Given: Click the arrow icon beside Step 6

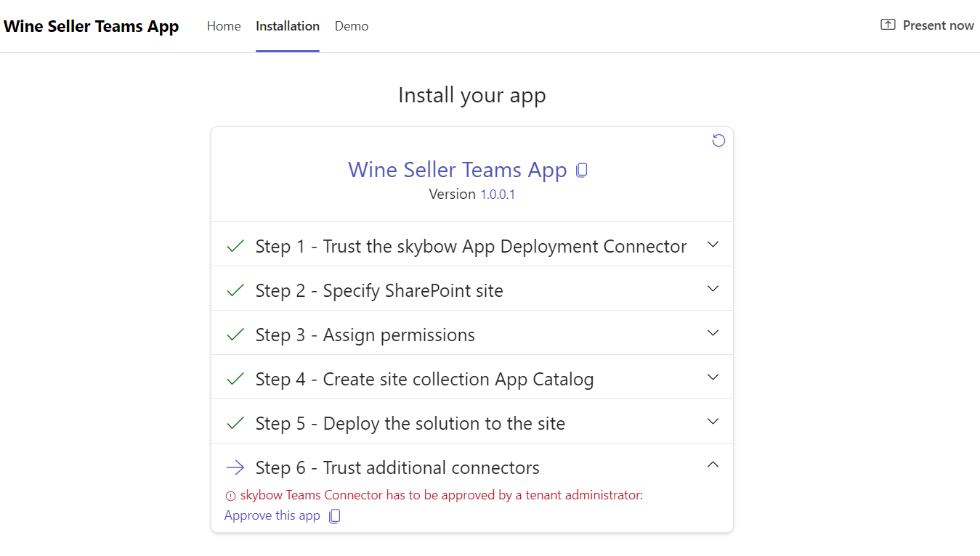Looking at the screenshot, I should (x=235, y=467).
